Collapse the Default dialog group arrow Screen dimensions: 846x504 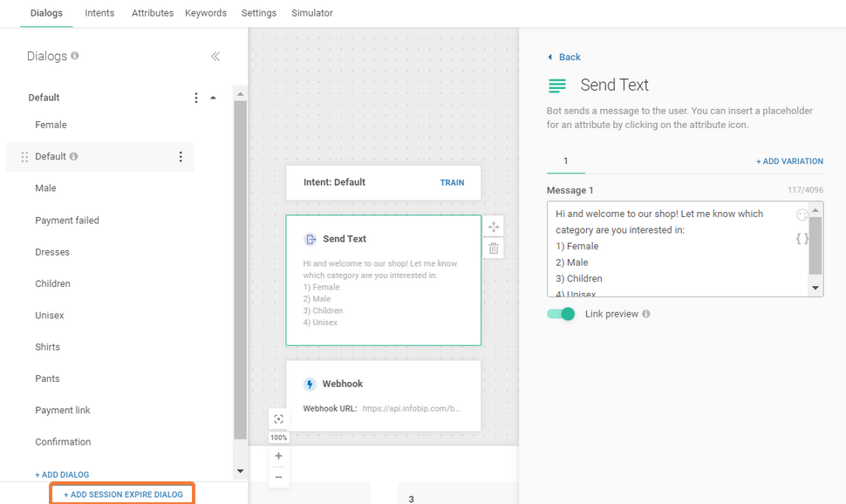point(213,98)
